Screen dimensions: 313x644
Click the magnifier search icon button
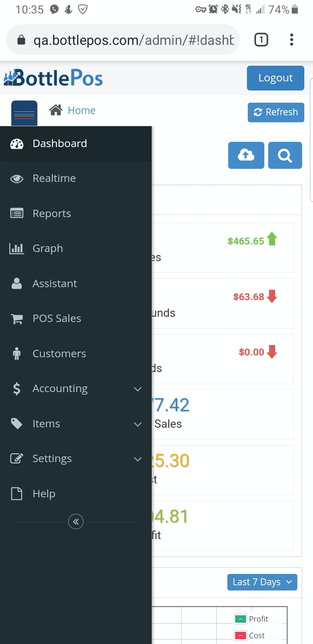[x=285, y=155]
